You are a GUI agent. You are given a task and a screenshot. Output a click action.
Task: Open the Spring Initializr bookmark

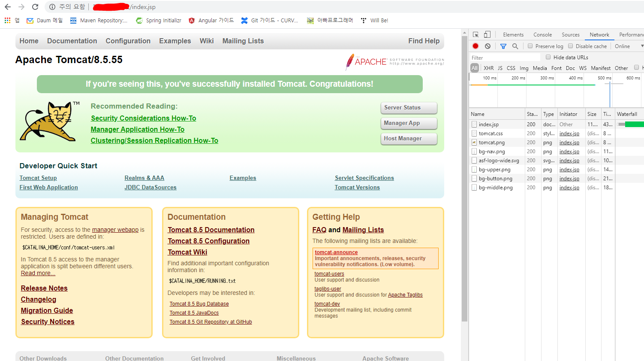(159, 20)
